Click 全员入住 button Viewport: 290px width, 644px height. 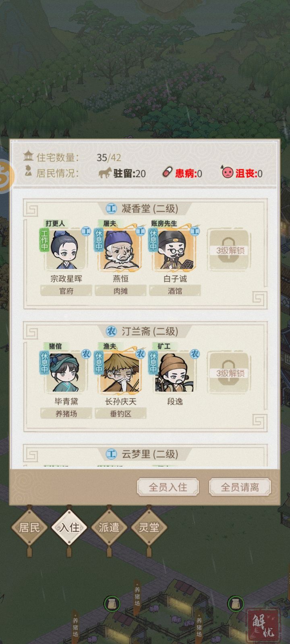coord(168,487)
